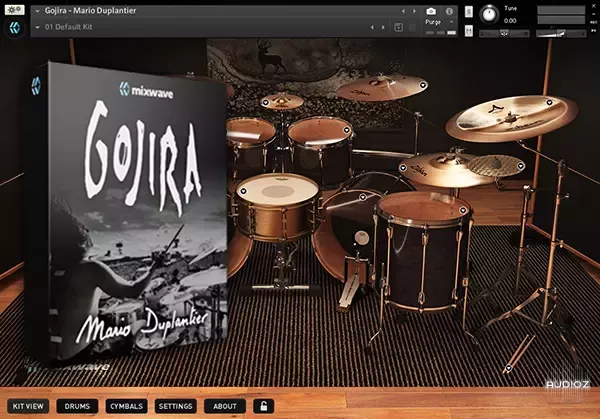The image size is (600, 419).
Task: Open the top crash cymbal dropdown arrow
Action: [423, 85]
